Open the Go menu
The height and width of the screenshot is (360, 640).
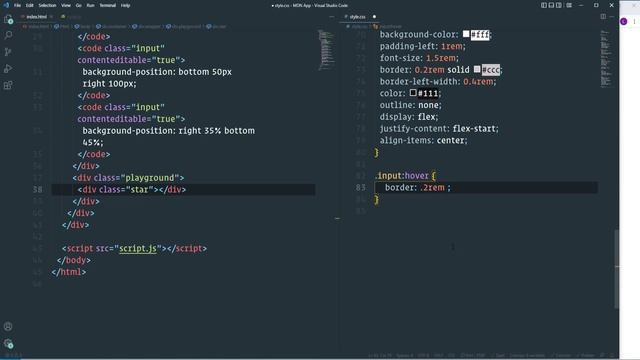(x=79, y=5)
